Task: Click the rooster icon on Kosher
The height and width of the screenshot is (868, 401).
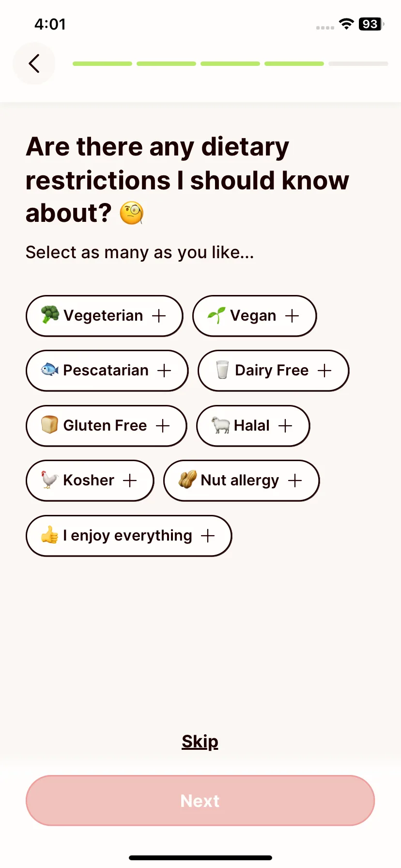Action: (x=50, y=480)
